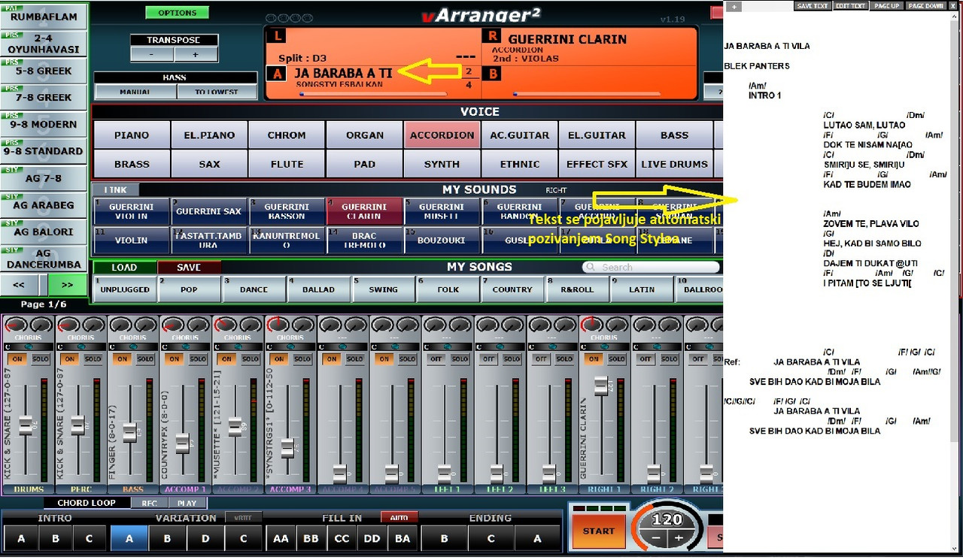Turn on the LEFT 1 channel
This screenshot has width=963, height=560.
436,359
